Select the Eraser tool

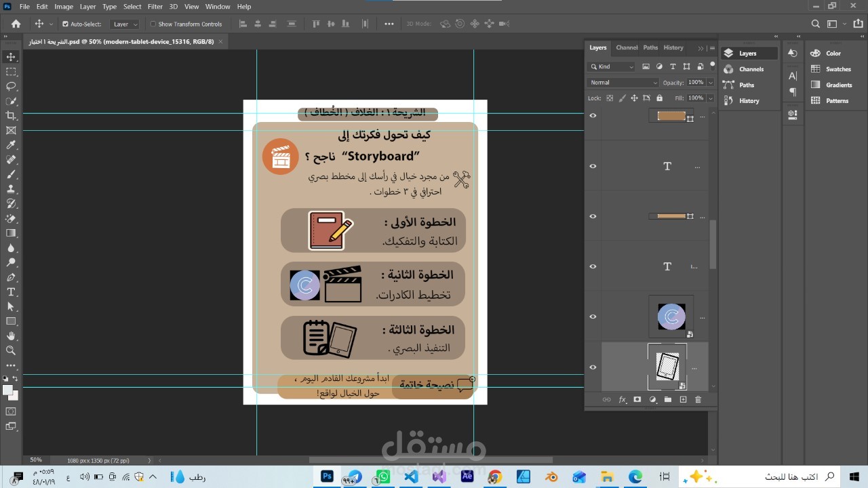click(x=11, y=218)
